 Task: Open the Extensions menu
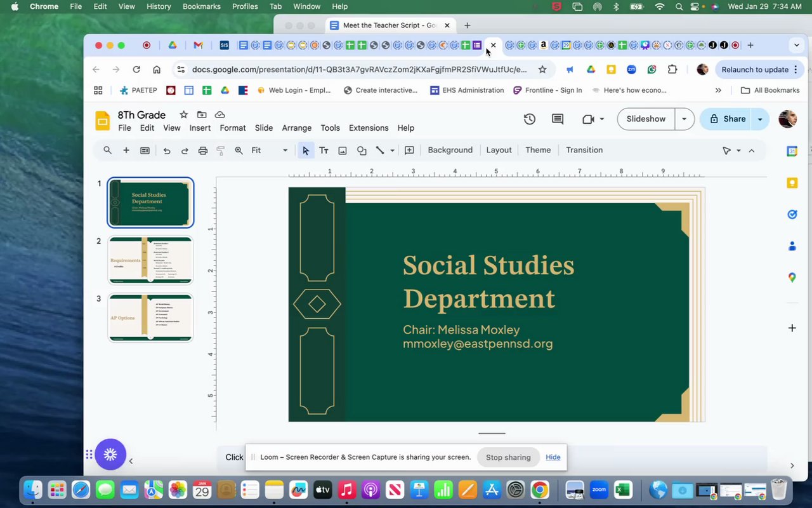coord(368,128)
